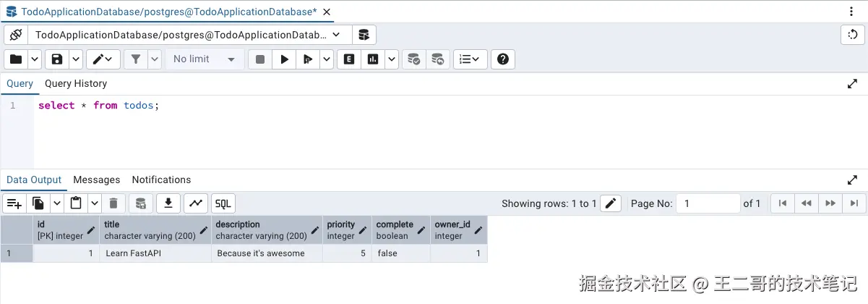Click the new query tool database icon
The height and width of the screenshot is (304, 868).
[x=364, y=35]
